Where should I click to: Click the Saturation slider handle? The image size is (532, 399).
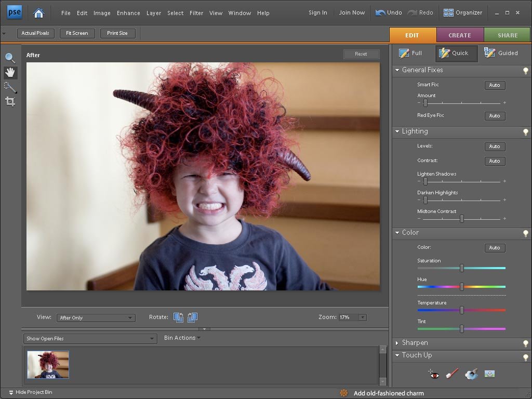click(461, 268)
